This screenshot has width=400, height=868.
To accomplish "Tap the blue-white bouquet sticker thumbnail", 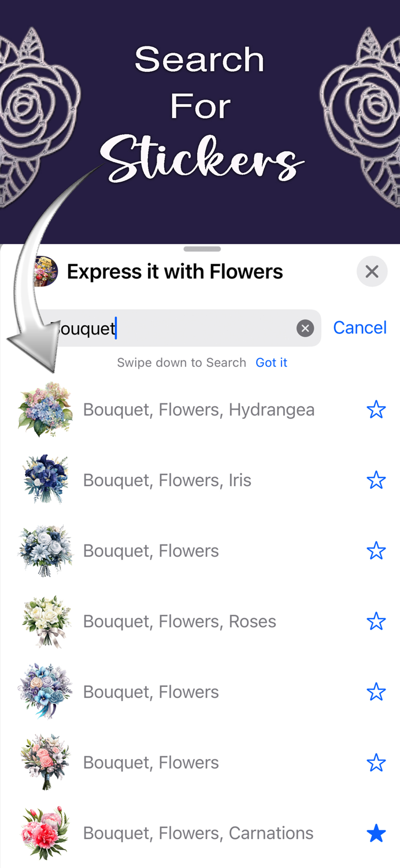I will pos(45,550).
